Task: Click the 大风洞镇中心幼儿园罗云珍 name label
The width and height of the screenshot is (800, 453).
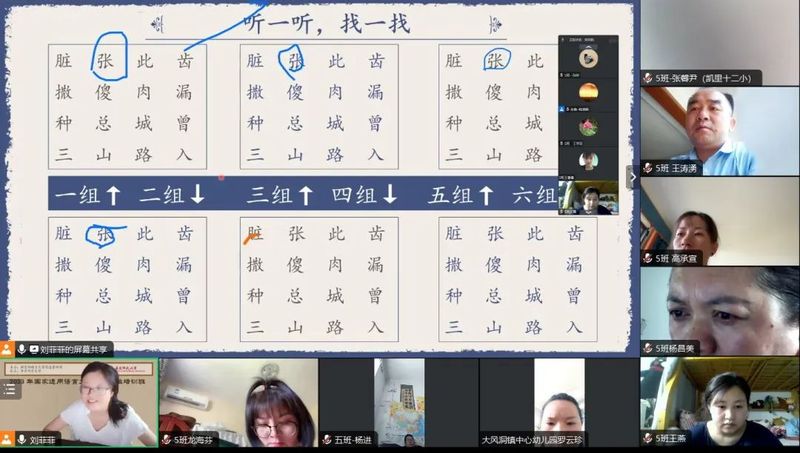Action: (531, 439)
